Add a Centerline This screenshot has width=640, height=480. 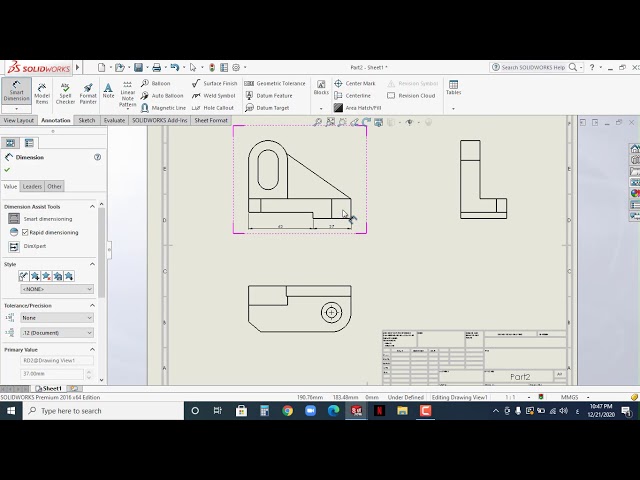click(353, 96)
